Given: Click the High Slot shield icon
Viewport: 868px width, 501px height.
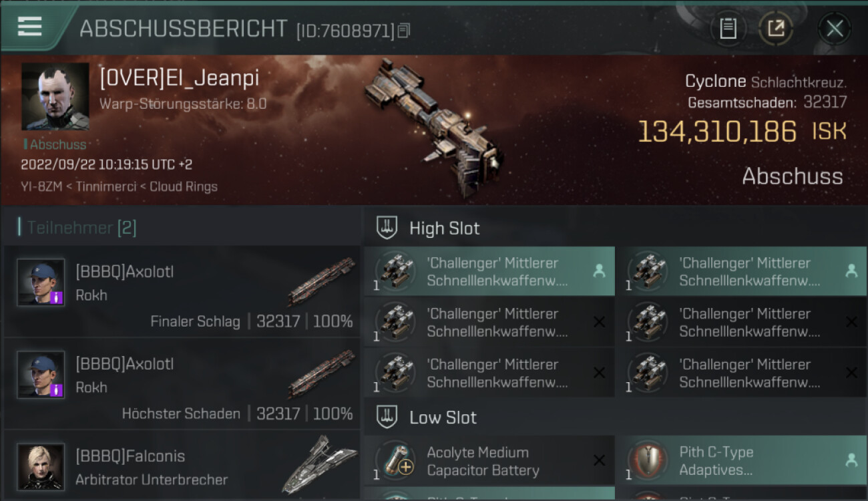Looking at the screenshot, I should coord(387,228).
